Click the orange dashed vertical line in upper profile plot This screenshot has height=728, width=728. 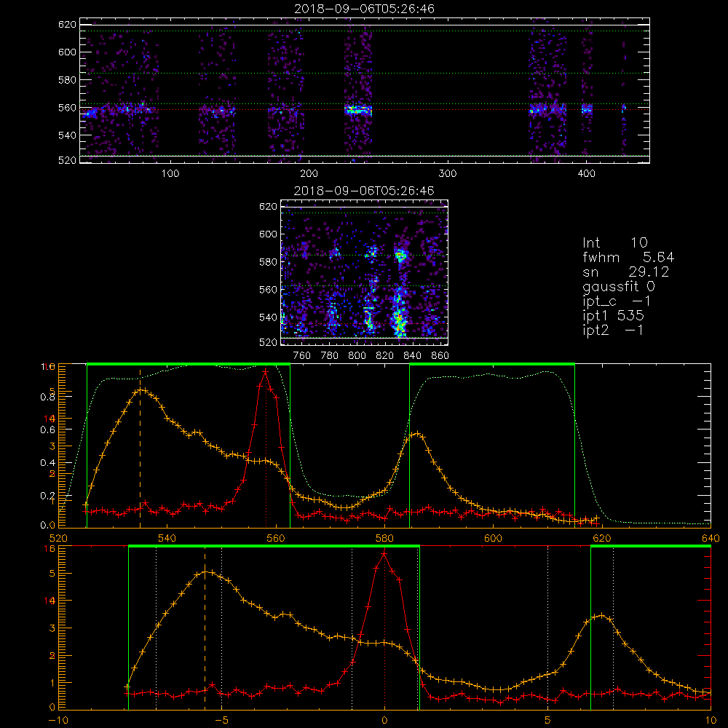[141, 448]
